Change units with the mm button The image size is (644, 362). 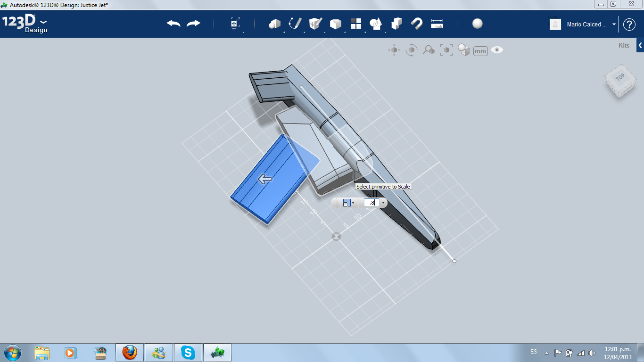pos(480,51)
